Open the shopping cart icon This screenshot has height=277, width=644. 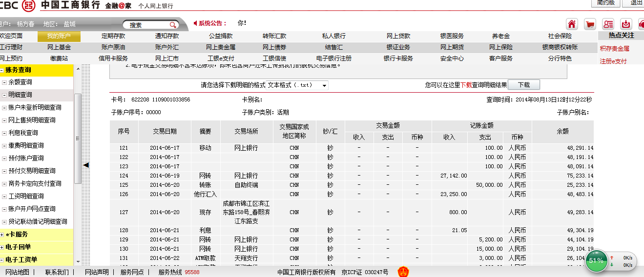[590, 24]
